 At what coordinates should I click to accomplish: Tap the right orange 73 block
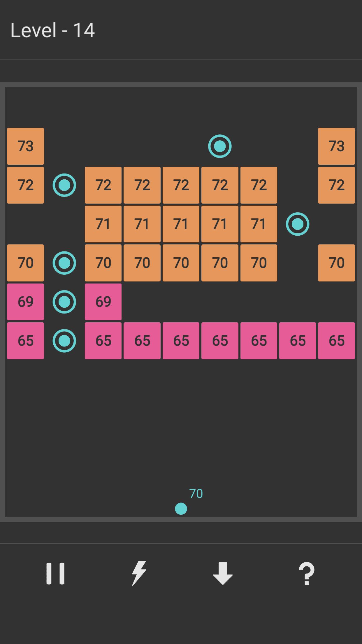pos(336,146)
